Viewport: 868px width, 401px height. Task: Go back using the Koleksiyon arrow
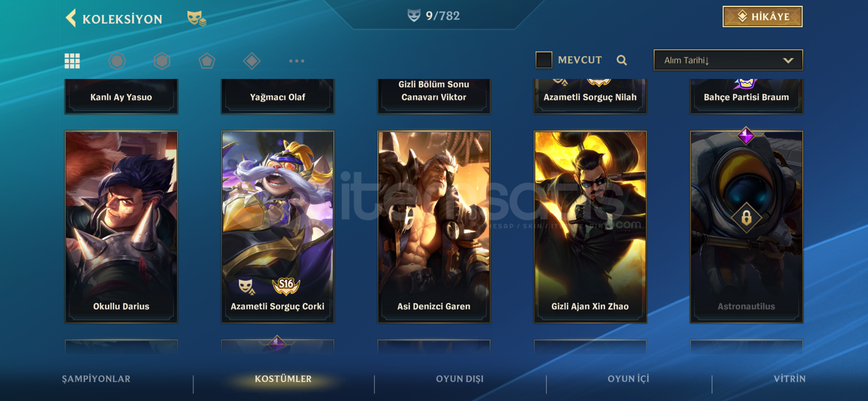point(71,18)
